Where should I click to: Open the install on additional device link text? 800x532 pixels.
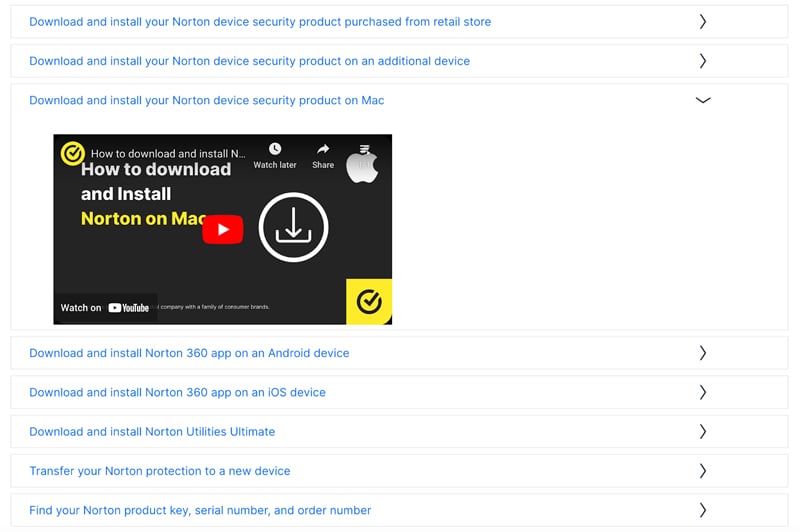249,61
